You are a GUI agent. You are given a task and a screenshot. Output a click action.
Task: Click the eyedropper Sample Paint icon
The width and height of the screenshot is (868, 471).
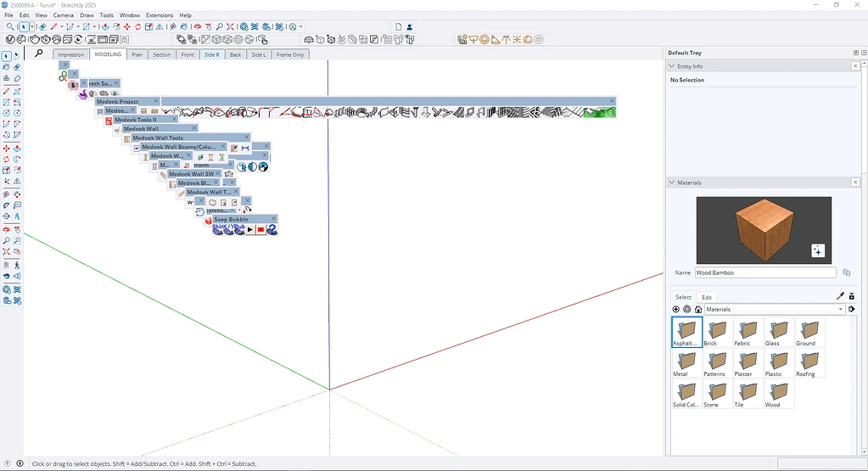click(840, 296)
